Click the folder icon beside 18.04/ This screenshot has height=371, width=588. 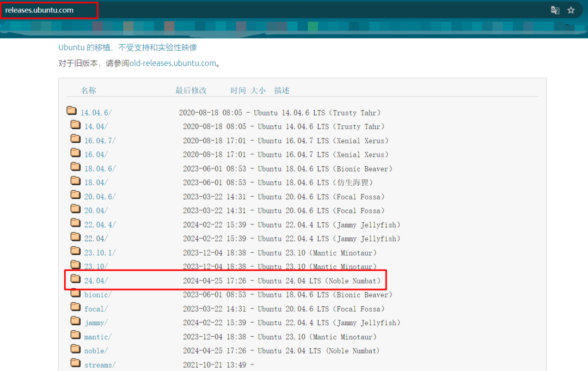(75, 181)
